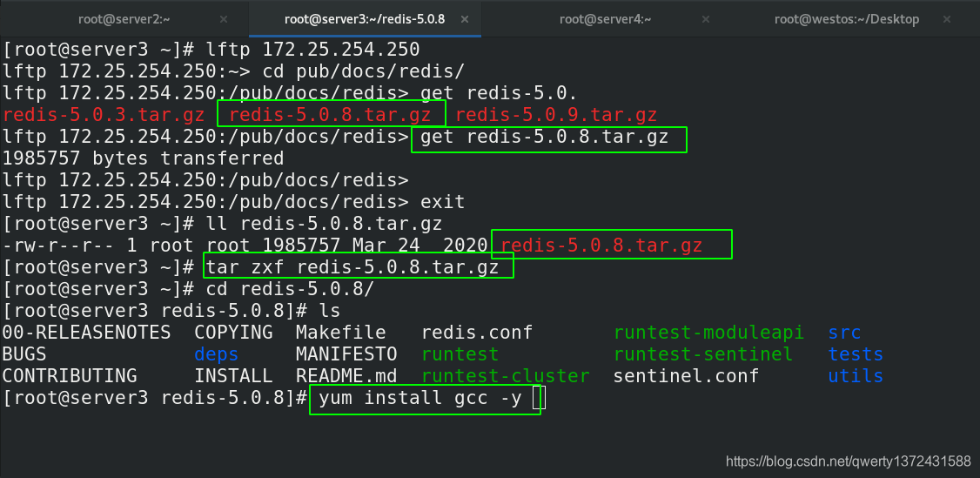The width and height of the screenshot is (980, 478).
Task: Switch to the root@server2:~ terminal tab
Action: (124, 19)
